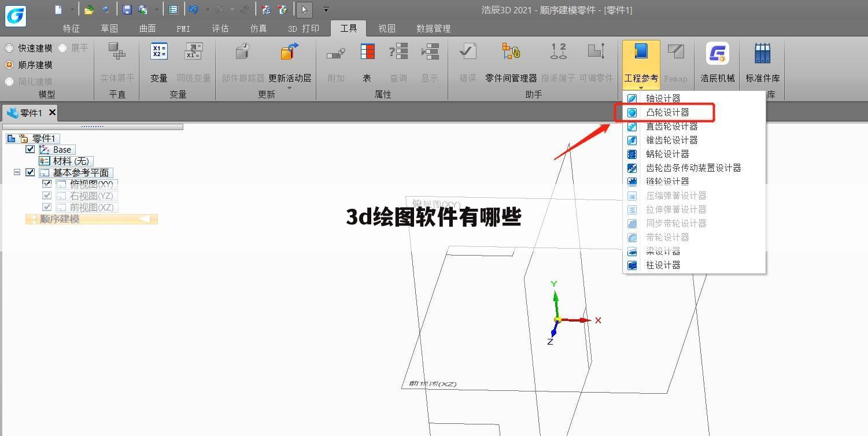This screenshot has width=868, height=436.
Task: Open the undo history dropdown arrow
Action: click(207, 10)
